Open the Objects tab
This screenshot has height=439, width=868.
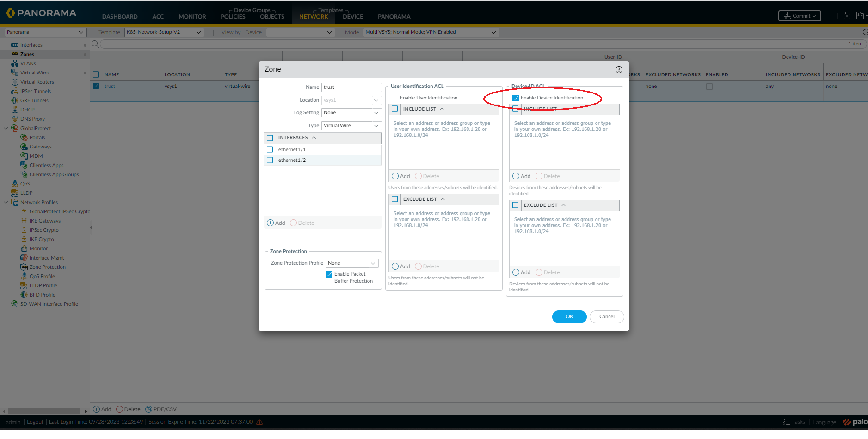272,17
